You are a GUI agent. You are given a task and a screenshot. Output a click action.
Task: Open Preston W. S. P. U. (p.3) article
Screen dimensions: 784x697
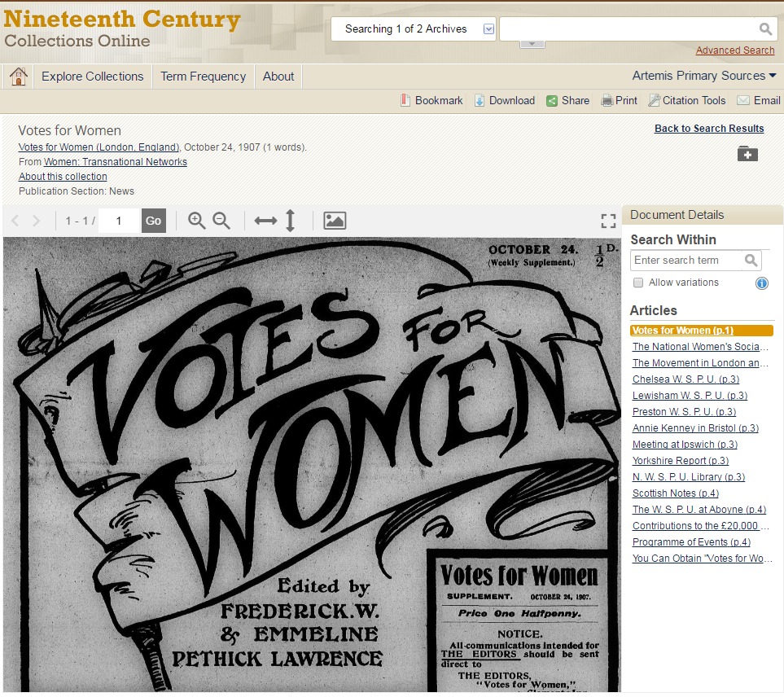click(x=684, y=412)
